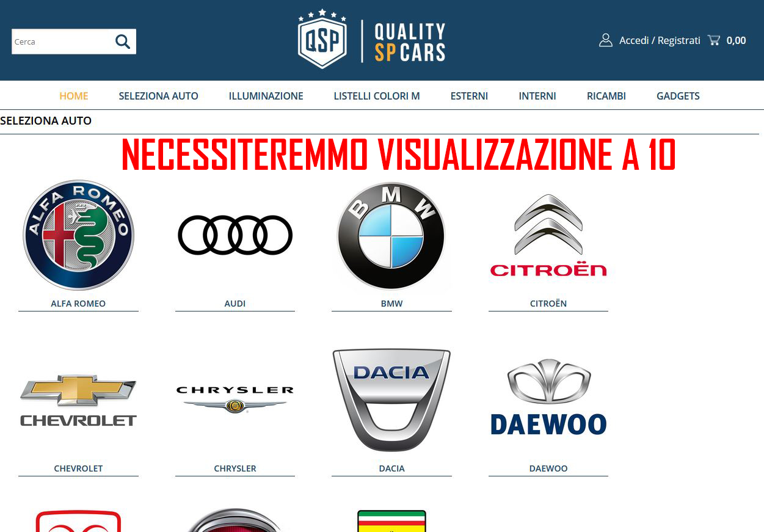
Task: Click the BMW text link
Action: [391, 304]
